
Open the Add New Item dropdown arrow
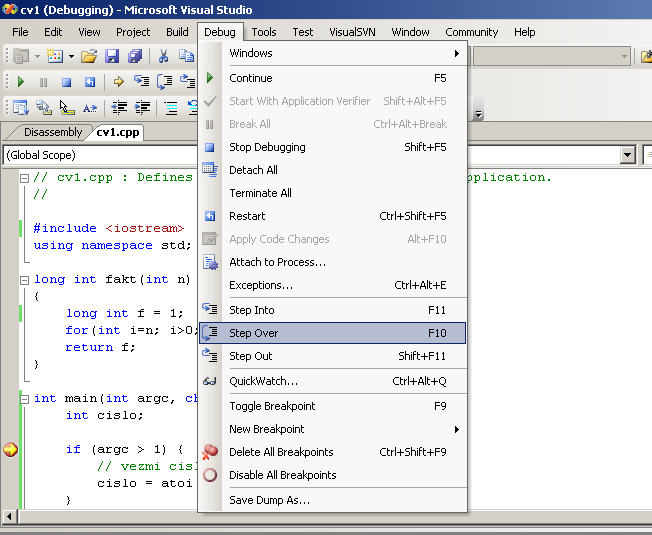tap(71, 56)
